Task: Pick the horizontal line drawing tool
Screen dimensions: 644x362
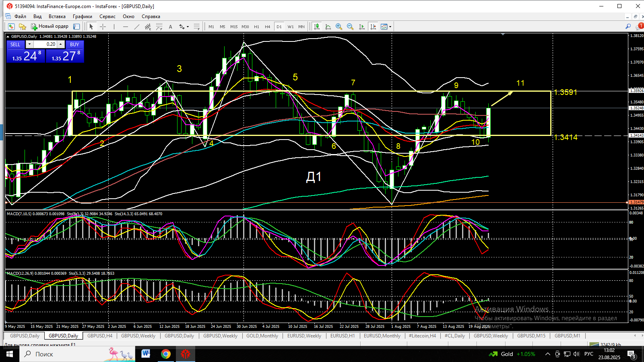Action: pos(125,27)
